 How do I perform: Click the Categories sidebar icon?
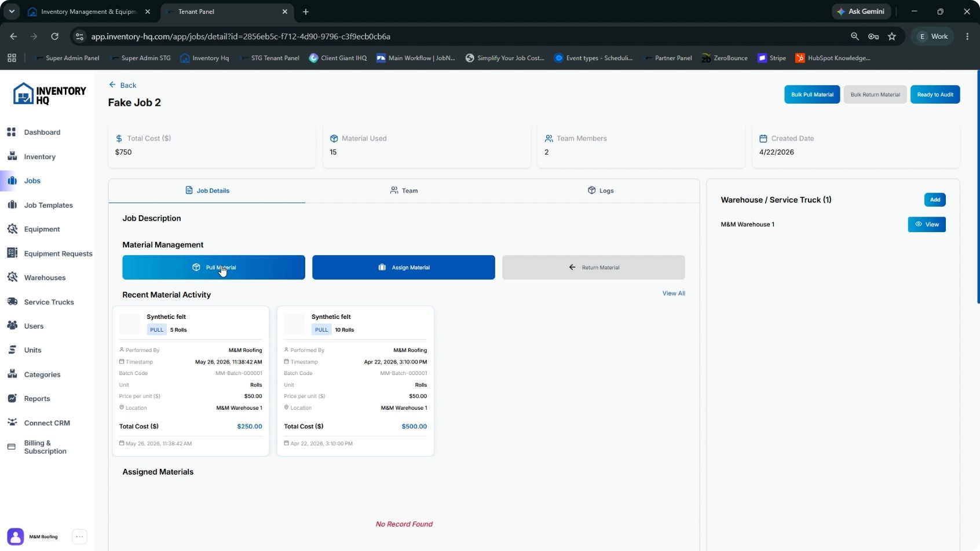coord(12,374)
